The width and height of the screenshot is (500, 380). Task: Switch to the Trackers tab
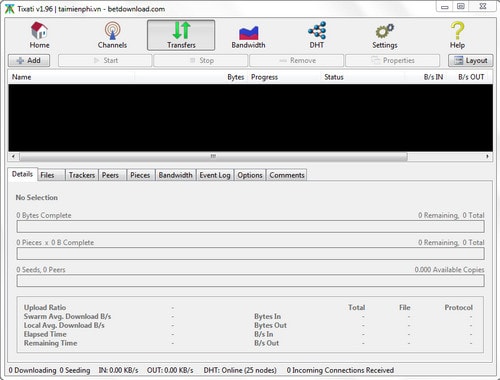tap(82, 175)
